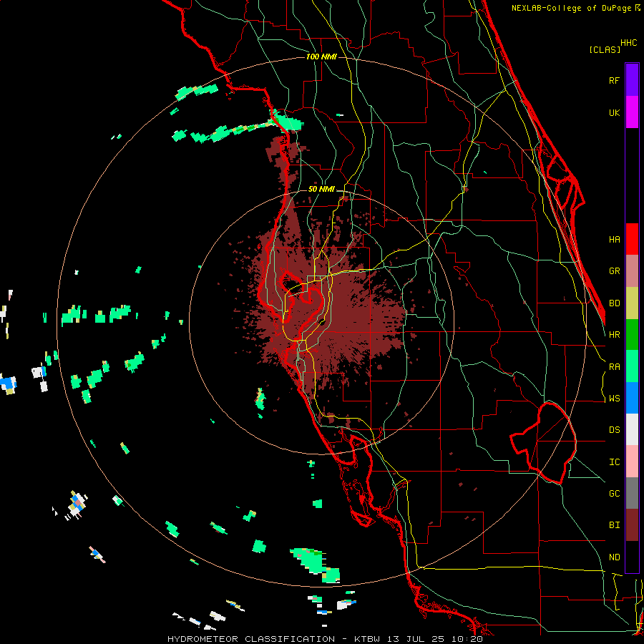Viewport: 644px width, 644px height.
Task: Select the BD yellow-olive legend swatch
Action: (x=632, y=303)
